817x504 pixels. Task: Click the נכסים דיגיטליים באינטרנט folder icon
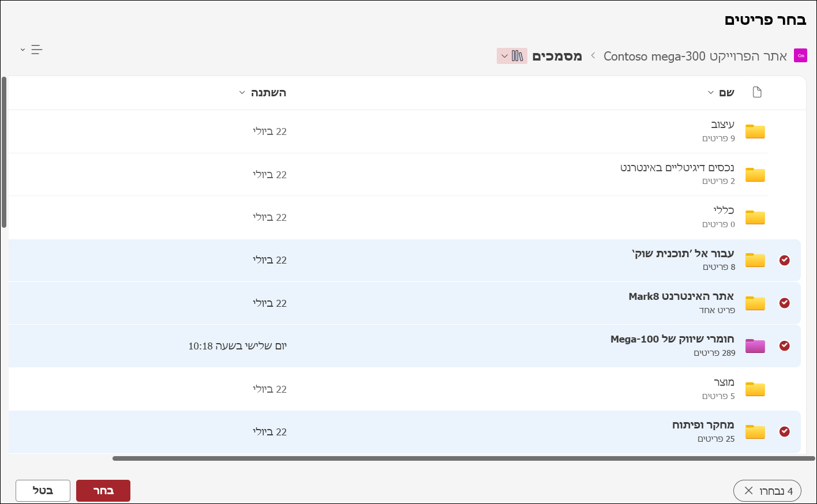(755, 175)
